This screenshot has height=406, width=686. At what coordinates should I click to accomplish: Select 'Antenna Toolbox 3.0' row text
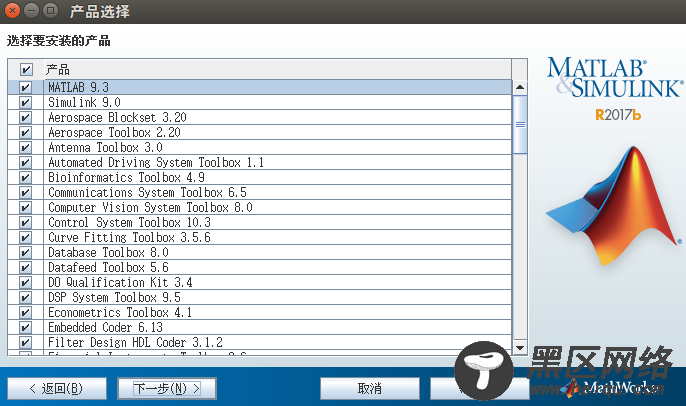click(x=105, y=147)
